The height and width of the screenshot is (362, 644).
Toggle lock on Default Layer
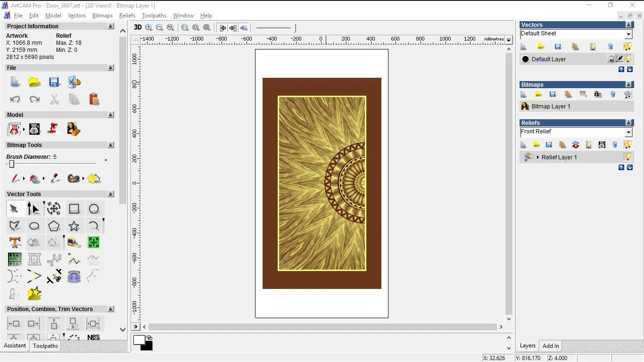611,59
